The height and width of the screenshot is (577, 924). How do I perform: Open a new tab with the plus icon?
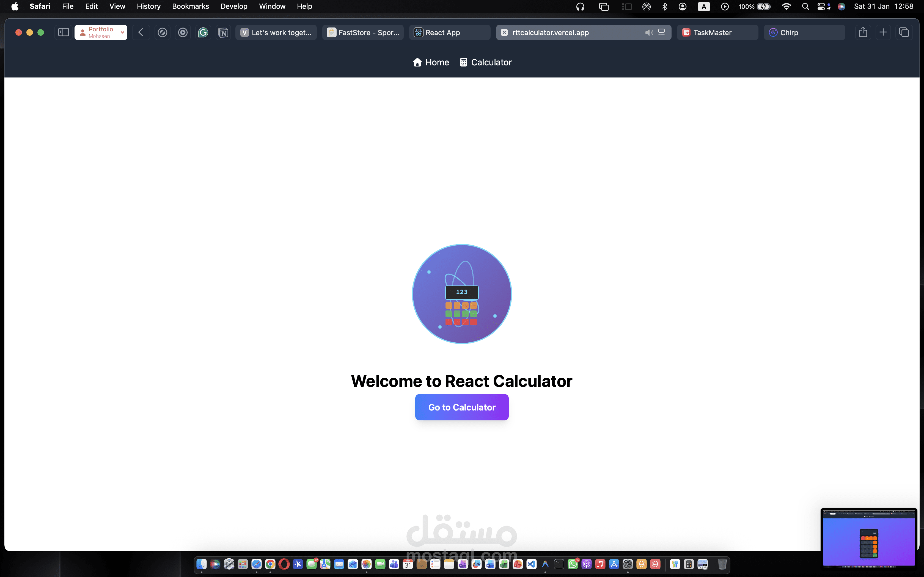click(884, 32)
